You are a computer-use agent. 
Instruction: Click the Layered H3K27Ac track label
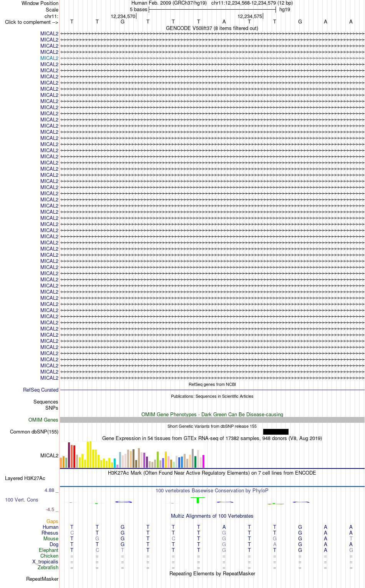pyautogui.click(x=25, y=478)
